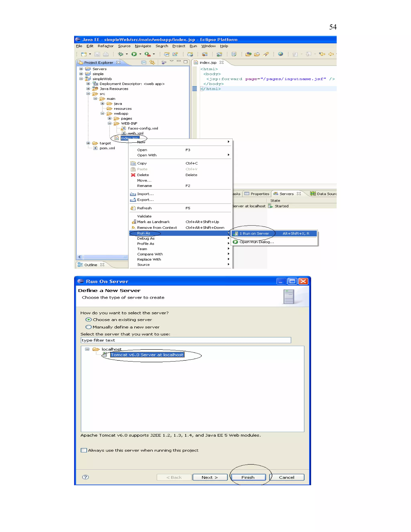Viewport: 411px width, 532px height.
Task: Click Open Run Dialog... submenu item
Action: [274, 242]
